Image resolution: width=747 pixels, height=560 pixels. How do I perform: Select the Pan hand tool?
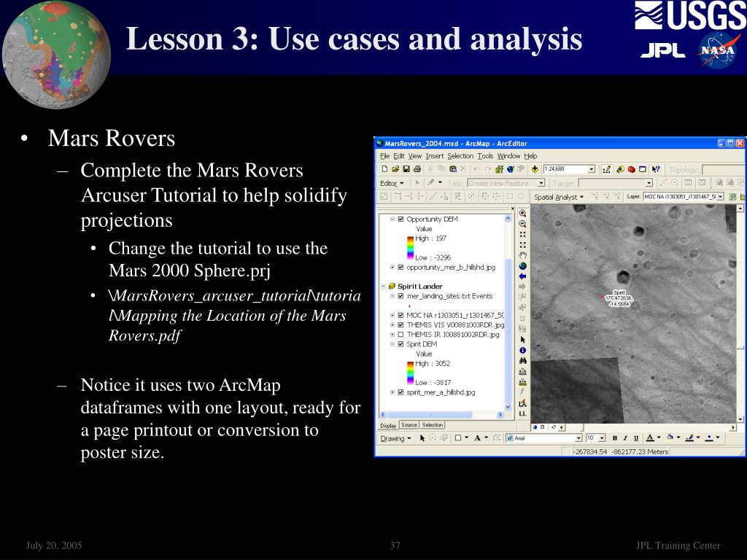click(x=522, y=255)
